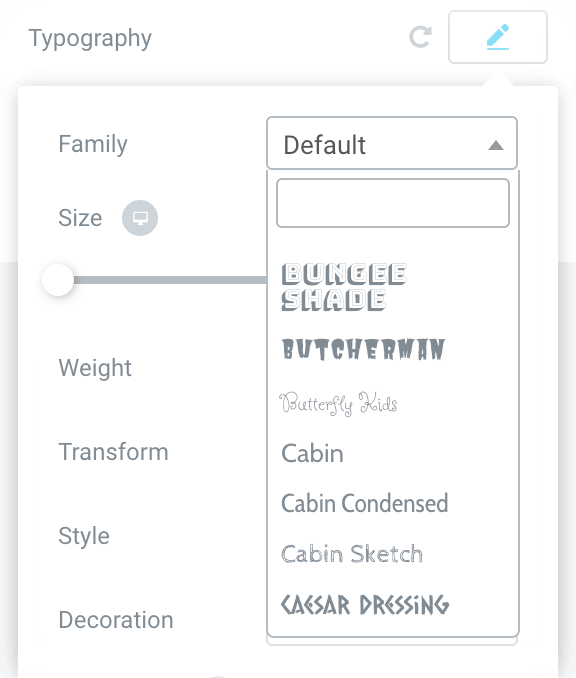Choose Cabin Condensed from font list

pos(365,503)
